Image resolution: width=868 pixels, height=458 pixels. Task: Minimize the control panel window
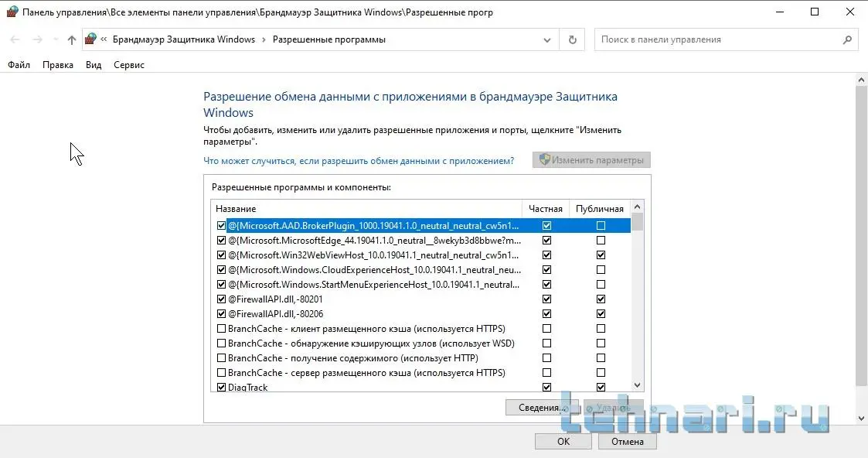pyautogui.click(x=780, y=12)
